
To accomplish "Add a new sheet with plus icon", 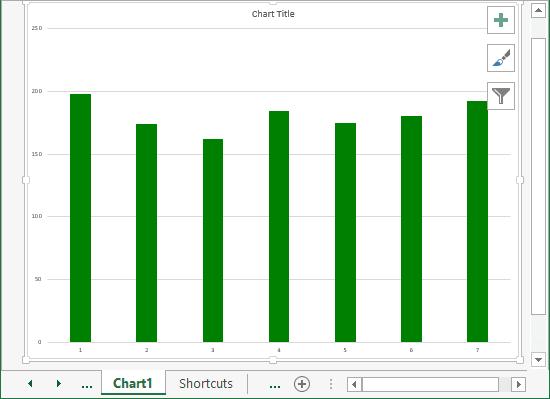I will point(302,384).
